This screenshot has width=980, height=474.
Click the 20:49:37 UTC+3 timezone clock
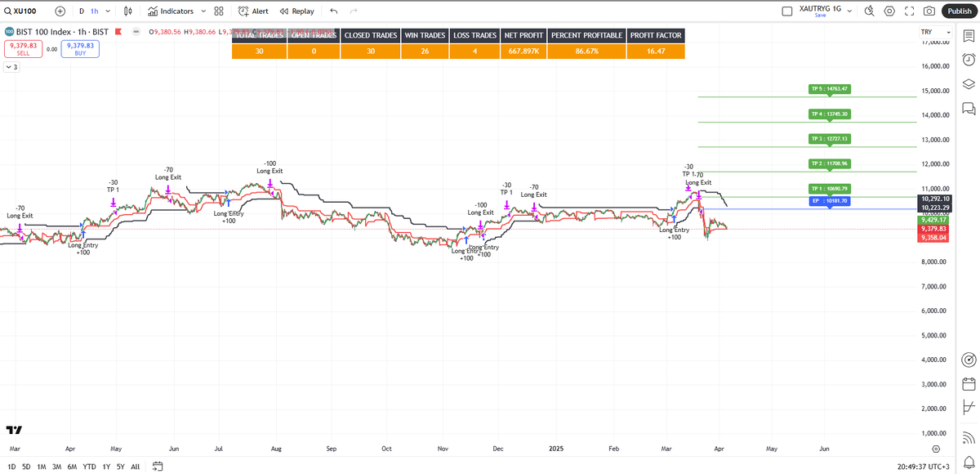[x=922, y=467]
